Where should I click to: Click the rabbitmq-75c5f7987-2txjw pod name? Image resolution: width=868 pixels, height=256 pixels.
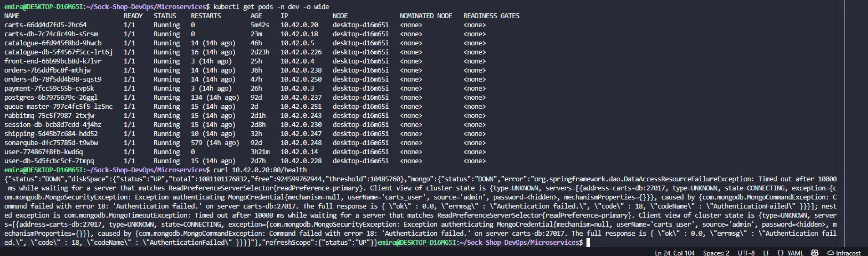click(x=49, y=116)
